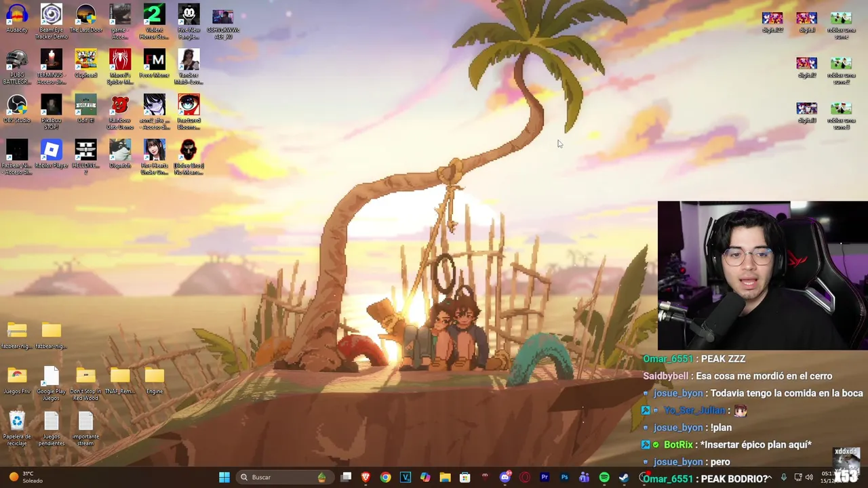Open the TERMINUS shortcut with candle icon
The width and height of the screenshot is (868, 488).
click(52, 68)
